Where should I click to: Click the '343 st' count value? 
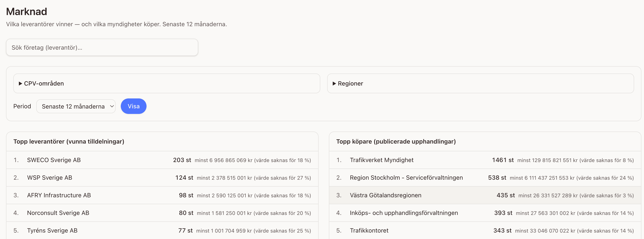click(502, 230)
